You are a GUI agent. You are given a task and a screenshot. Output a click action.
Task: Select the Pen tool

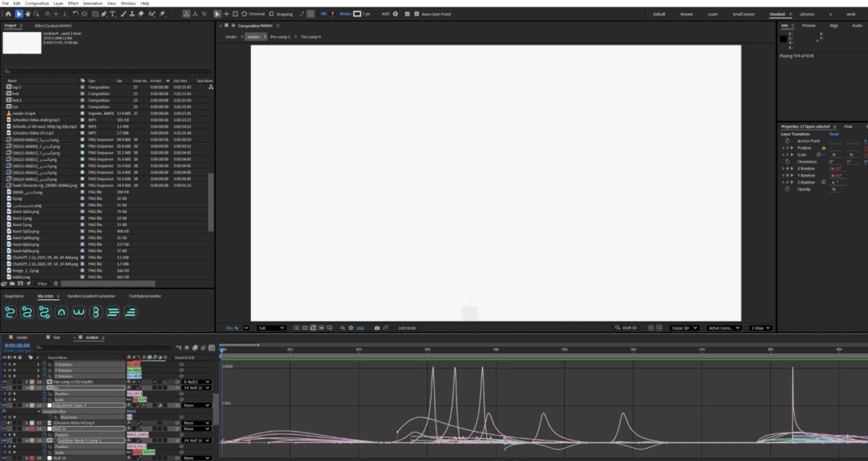[104, 14]
